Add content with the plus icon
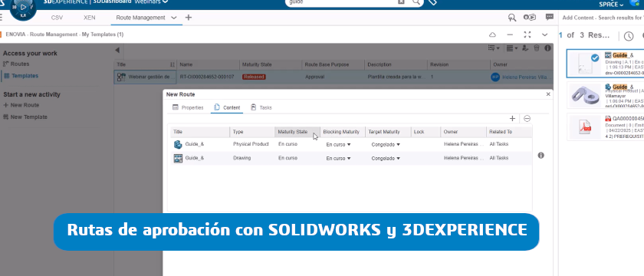This screenshot has height=276, width=644. click(512, 119)
